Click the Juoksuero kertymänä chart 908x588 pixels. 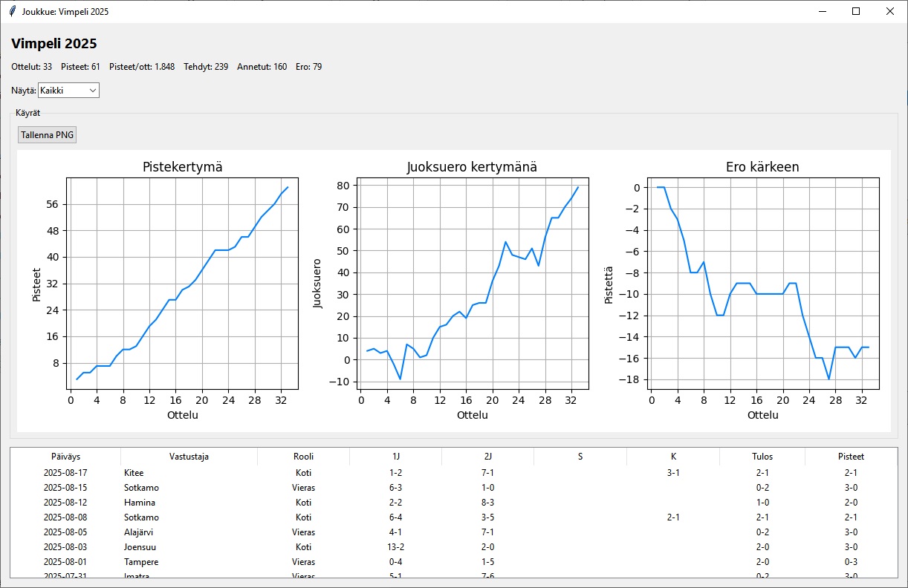(x=472, y=282)
